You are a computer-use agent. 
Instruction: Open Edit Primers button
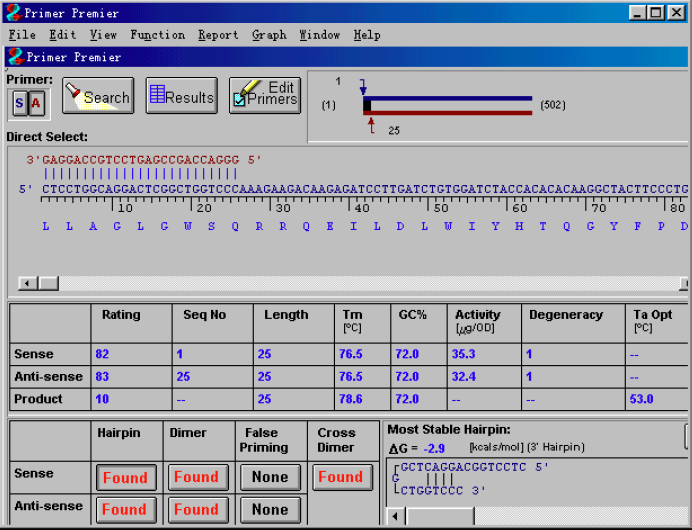click(x=264, y=97)
